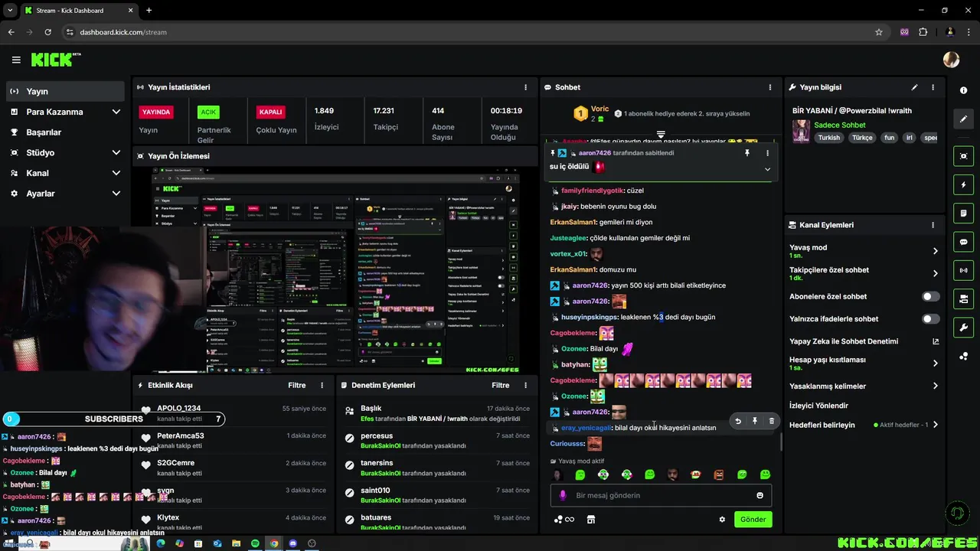Image resolution: width=980 pixels, height=551 pixels.
Task: Expand the Para Kazanma sidebar section
Action: [65, 112]
